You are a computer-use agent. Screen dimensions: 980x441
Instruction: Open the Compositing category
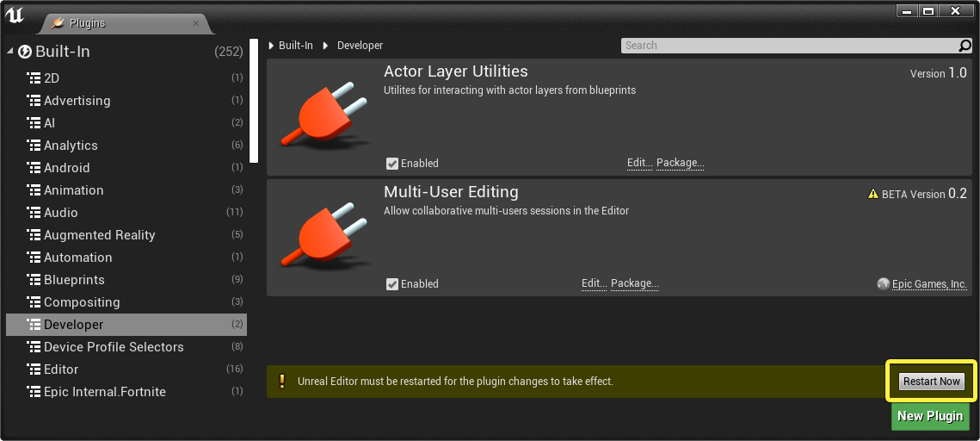point(126,302)
